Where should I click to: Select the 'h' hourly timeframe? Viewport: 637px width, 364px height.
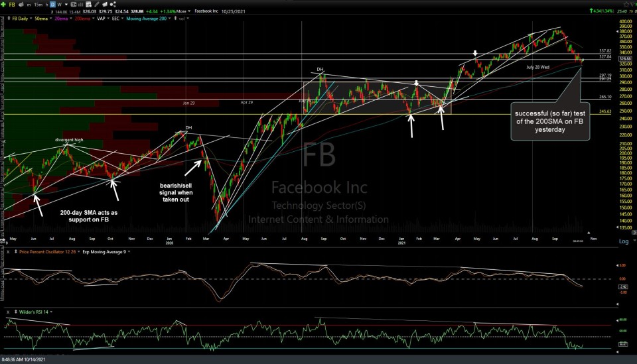pyautogui.click(x=46, y=5)
